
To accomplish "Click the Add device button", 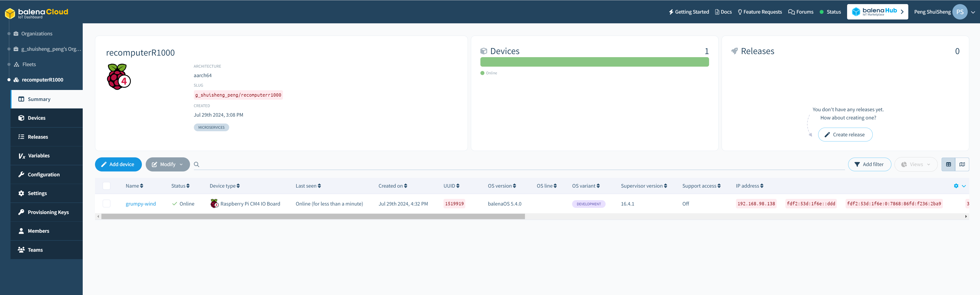I will 118,165.
